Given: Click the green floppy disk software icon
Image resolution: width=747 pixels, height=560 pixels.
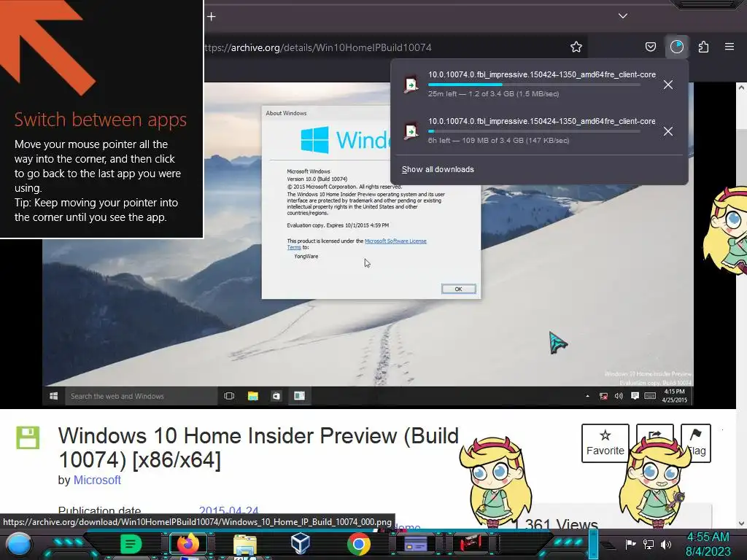Looking at the screenshot, I should click(28, 437).
